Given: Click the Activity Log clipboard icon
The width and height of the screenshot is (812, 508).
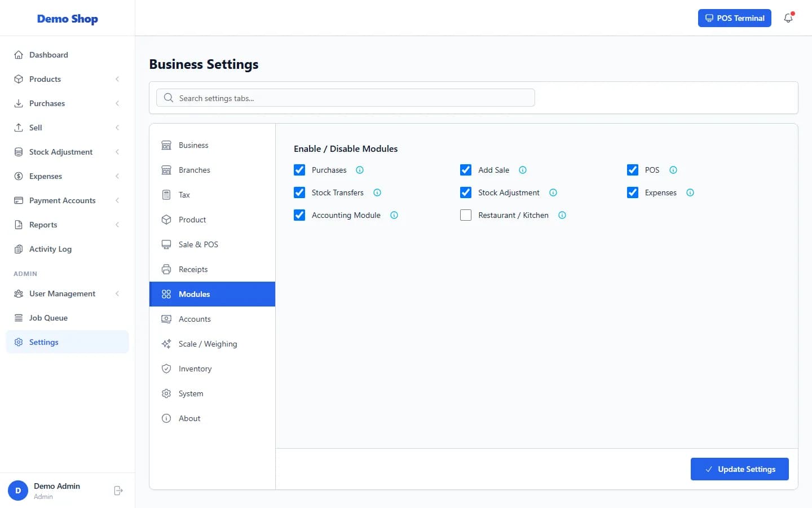Looking at the screenshot, I should [19, 249].
